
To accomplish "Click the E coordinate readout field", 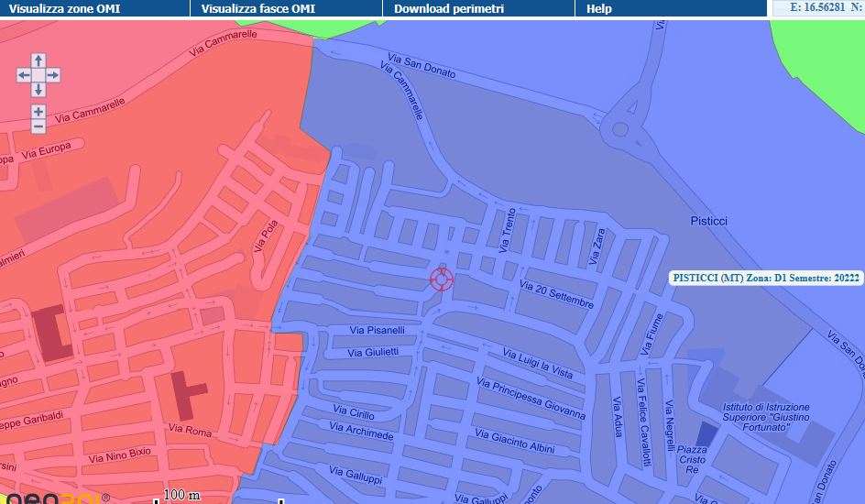I will click(x=816, y=7).
